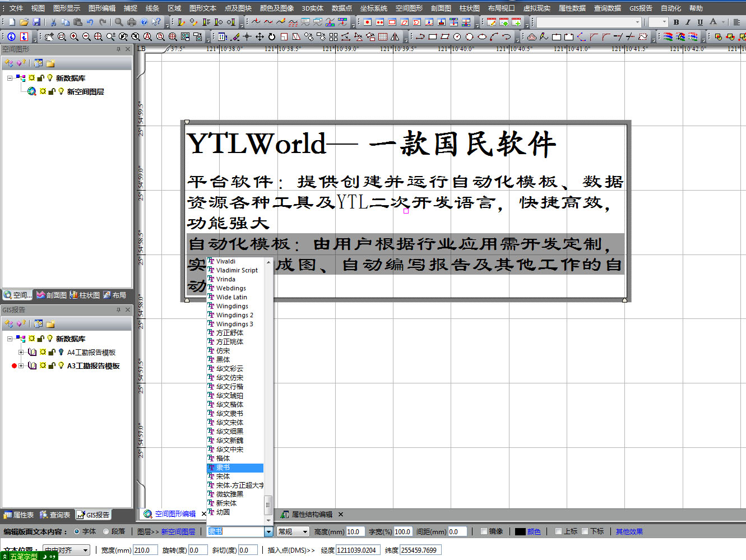This screenshot has height=560, width=746.
Task: Click the Print icon
Action: pos(132,22)
